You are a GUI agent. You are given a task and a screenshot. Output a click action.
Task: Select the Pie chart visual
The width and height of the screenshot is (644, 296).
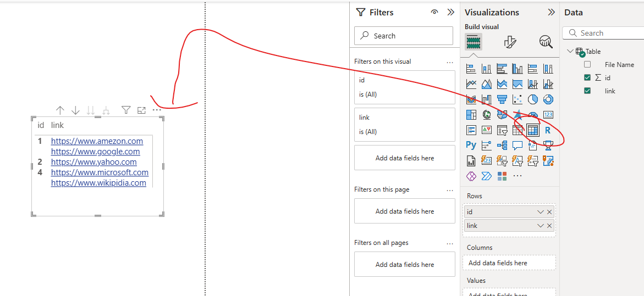point(532,99)
